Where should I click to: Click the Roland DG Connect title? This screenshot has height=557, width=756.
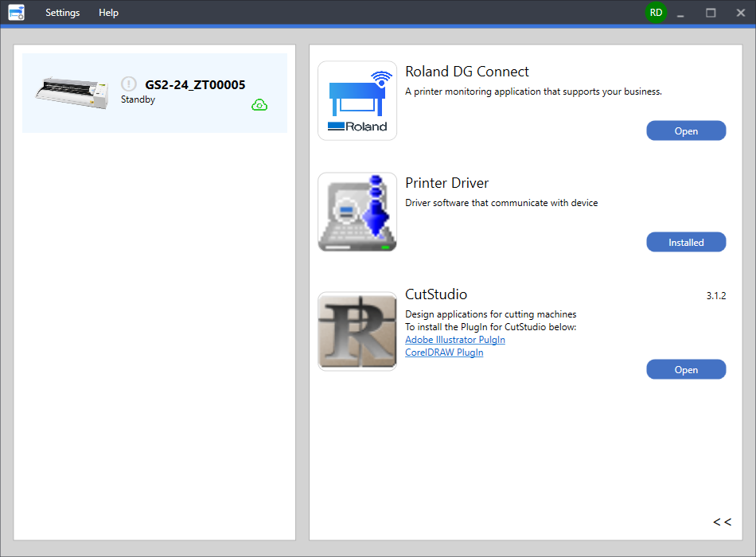466,72
